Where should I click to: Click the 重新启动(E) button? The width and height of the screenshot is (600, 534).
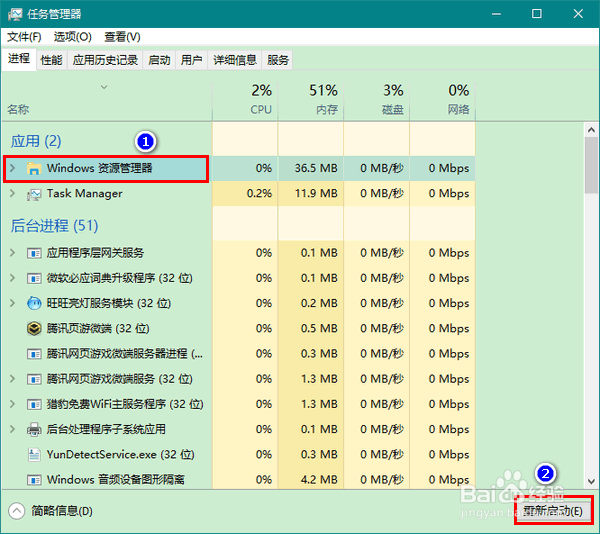[x=553, y=511]
